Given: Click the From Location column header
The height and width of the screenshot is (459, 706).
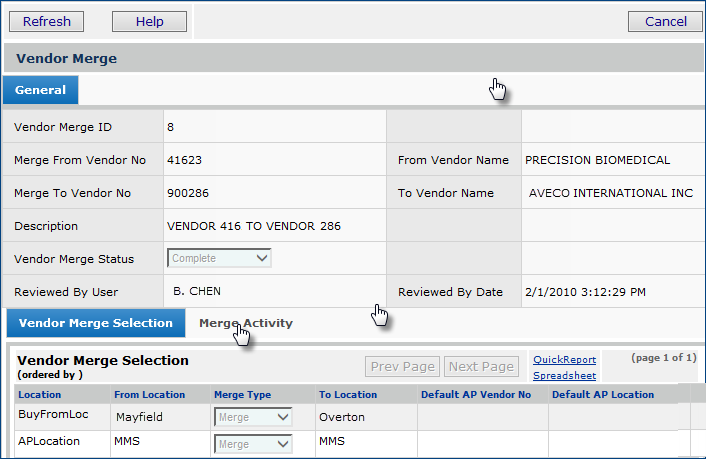Looking at the screenshot, I should coord(149,395).
